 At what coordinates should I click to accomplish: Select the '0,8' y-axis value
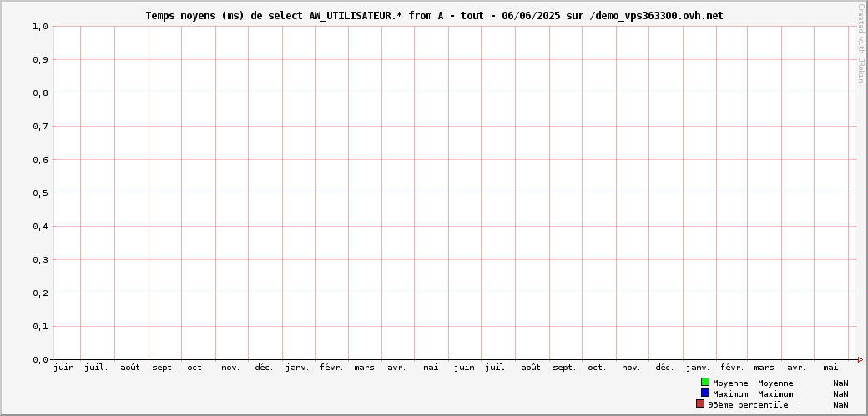coord(40,93)
